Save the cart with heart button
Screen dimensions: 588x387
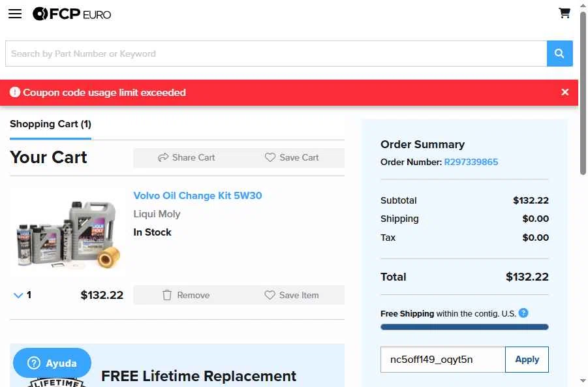pos(292,157)
